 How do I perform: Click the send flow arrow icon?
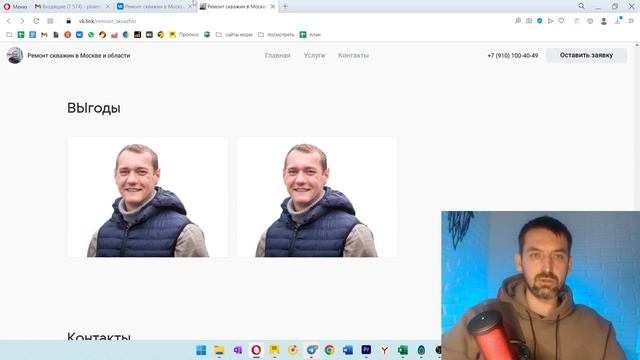[x=551, y=21]
